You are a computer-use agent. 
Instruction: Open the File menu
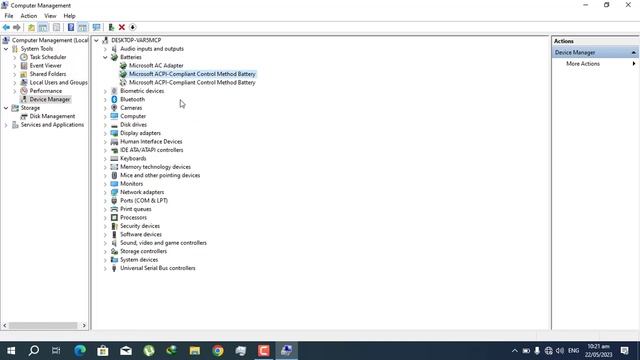tap(9, 16)
